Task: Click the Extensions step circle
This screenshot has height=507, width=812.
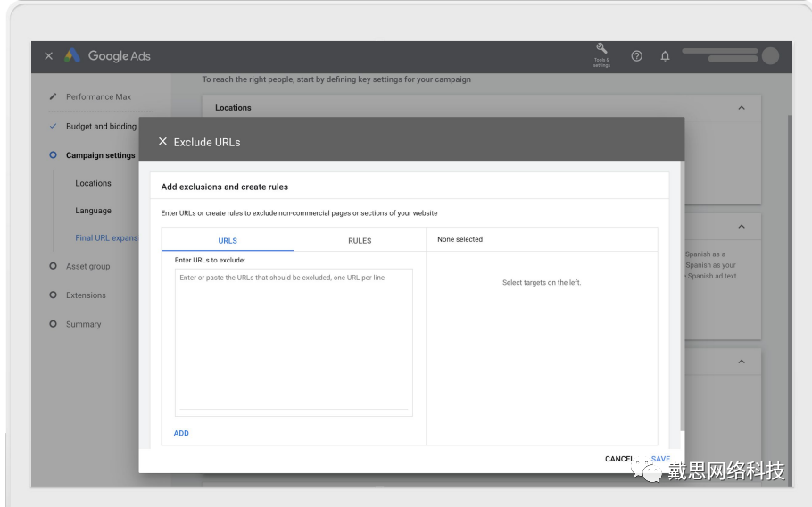Action: click(x=53, y=295)
